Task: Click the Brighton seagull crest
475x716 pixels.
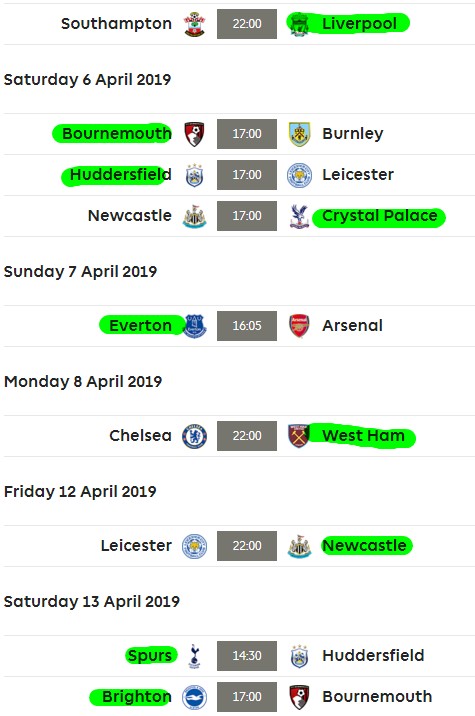Action: click(x=195, y=697)
